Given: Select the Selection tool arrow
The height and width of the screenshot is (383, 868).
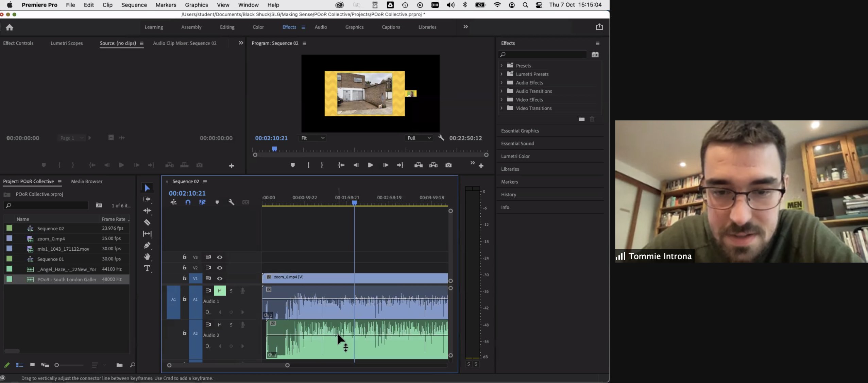Looking at the screenshot, I should point(147,188).
